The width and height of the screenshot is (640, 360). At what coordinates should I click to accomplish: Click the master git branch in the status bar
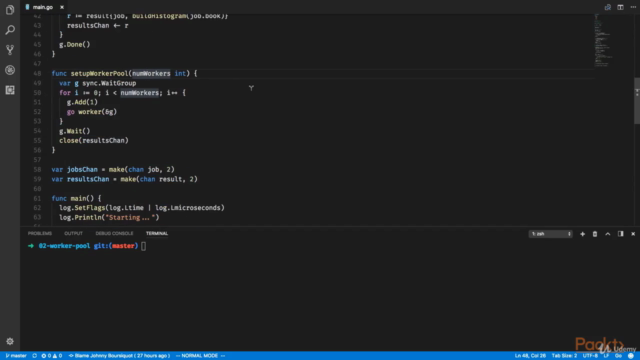[16, 356]
